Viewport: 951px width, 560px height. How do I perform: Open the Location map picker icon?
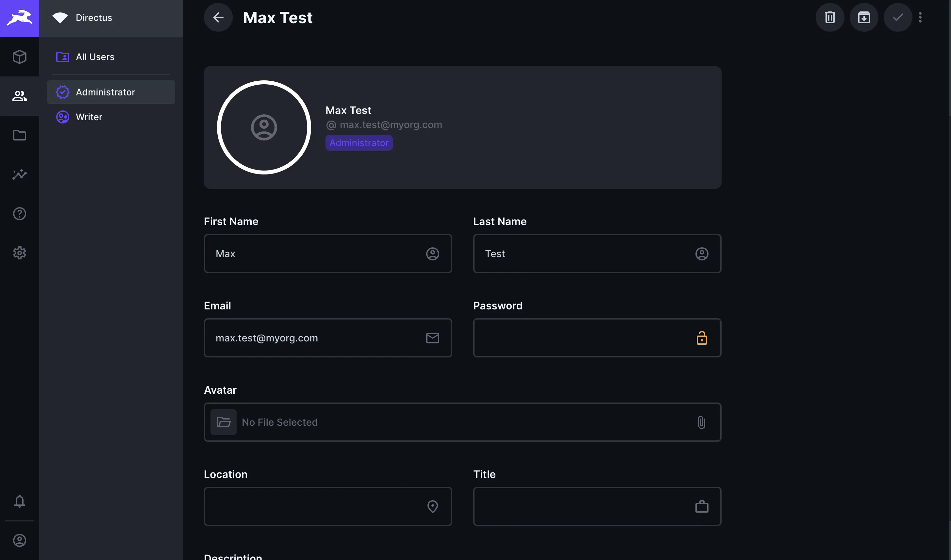[432, 506]
